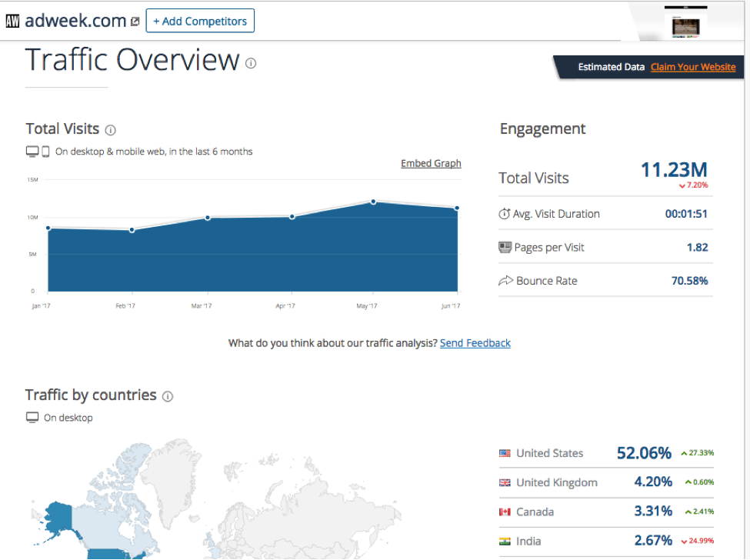The height and width of the screenshot is (560, 750).
Task: Open the Claim Your Website link
Action: (692, 67)
